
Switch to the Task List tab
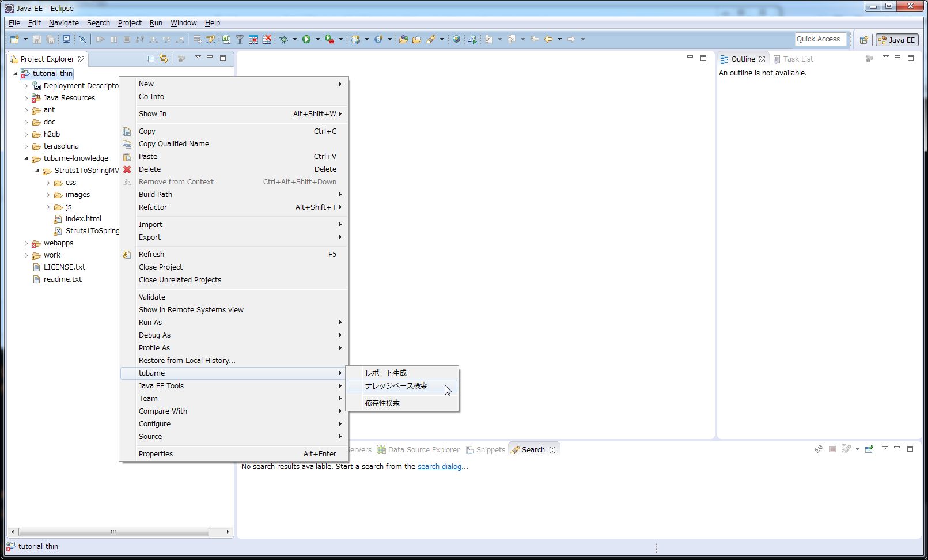[x=793, y=59]
